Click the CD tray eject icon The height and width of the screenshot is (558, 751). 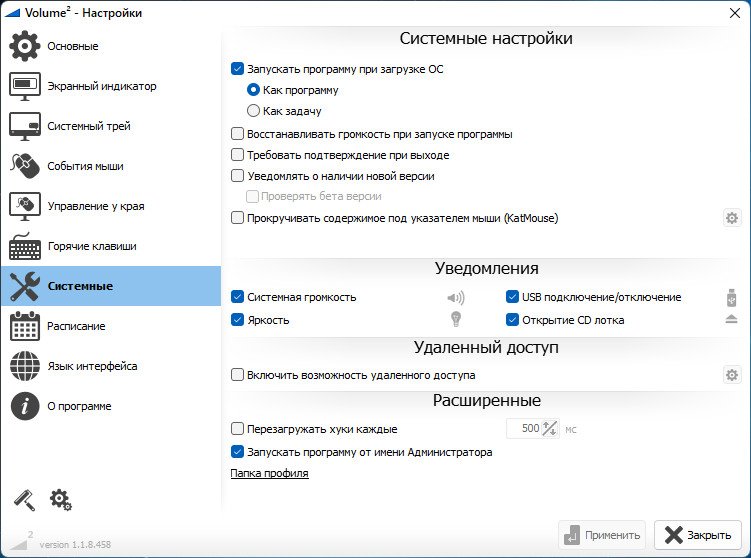tap(731, 319)
